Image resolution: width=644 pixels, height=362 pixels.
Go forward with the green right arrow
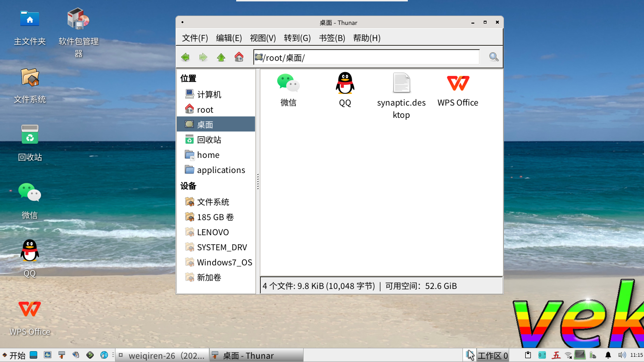203,57
